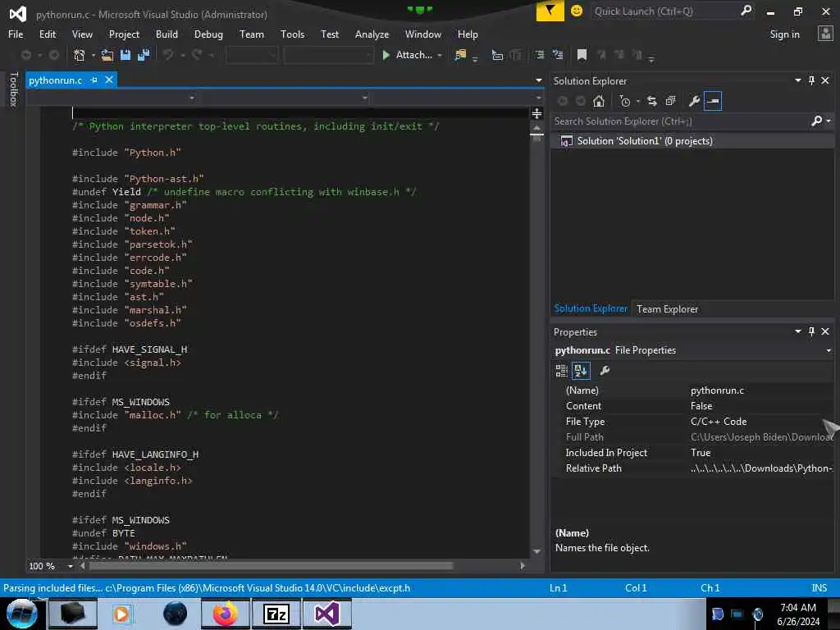Open the pythonrun.c File Properties object dropdown
840x630 pixels.
[829, 350]
